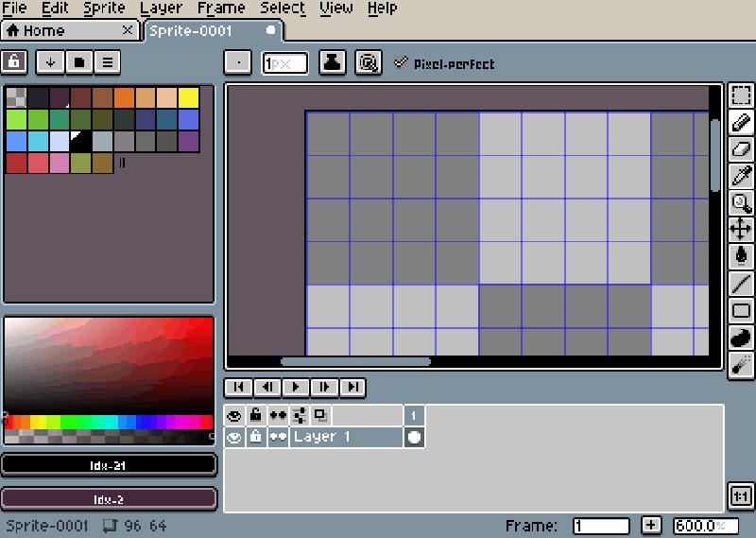Pick the yellow palette swatch
This screenshot has width=756, height=538.
[188, 97]
